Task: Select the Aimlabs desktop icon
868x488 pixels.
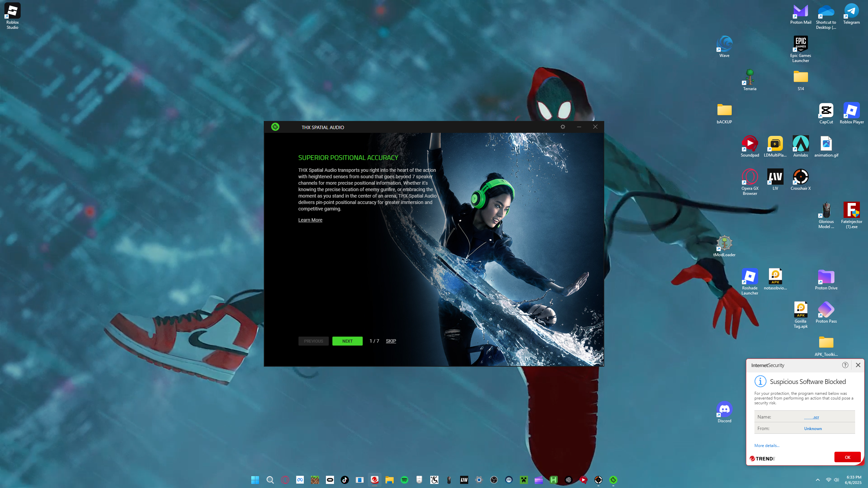Action: click(x=801, y=146)
